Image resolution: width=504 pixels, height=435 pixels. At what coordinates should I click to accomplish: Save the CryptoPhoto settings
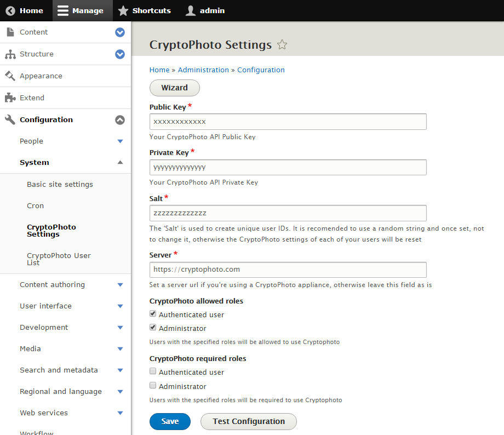pos(170,421)
